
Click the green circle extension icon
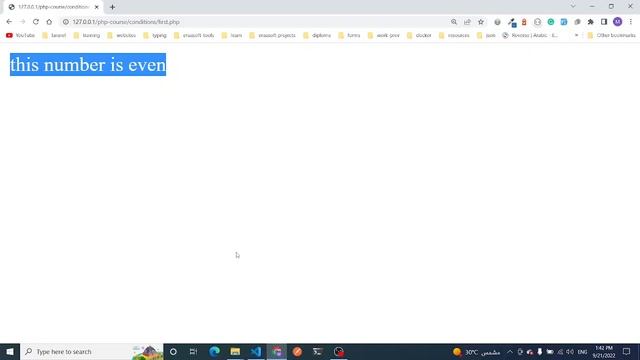point(551,22)
